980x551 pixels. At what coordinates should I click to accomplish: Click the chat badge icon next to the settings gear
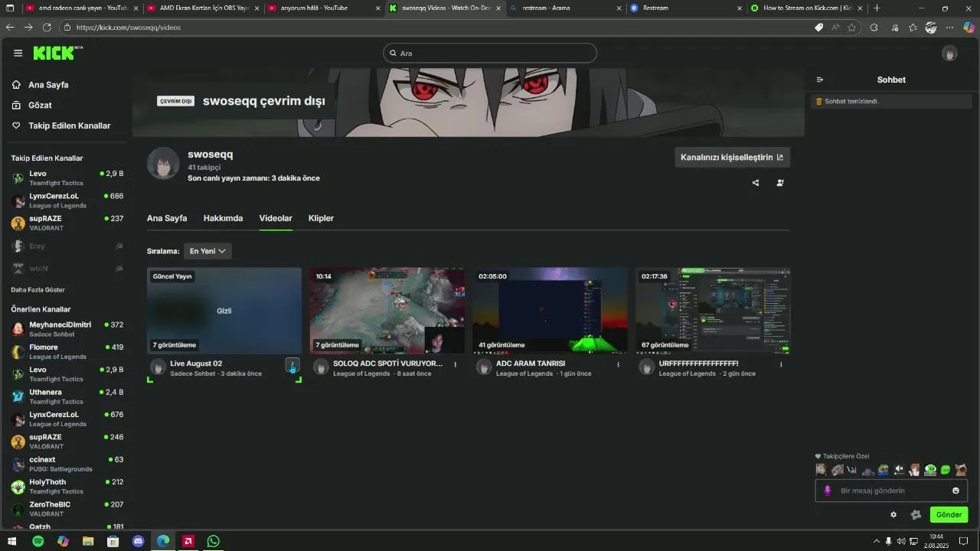tap(916, 514)
